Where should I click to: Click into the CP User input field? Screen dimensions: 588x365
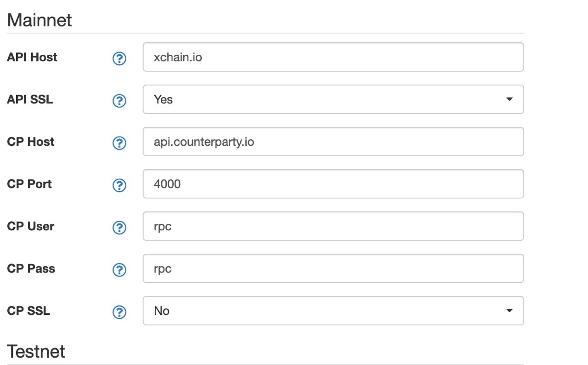[333, 226]
